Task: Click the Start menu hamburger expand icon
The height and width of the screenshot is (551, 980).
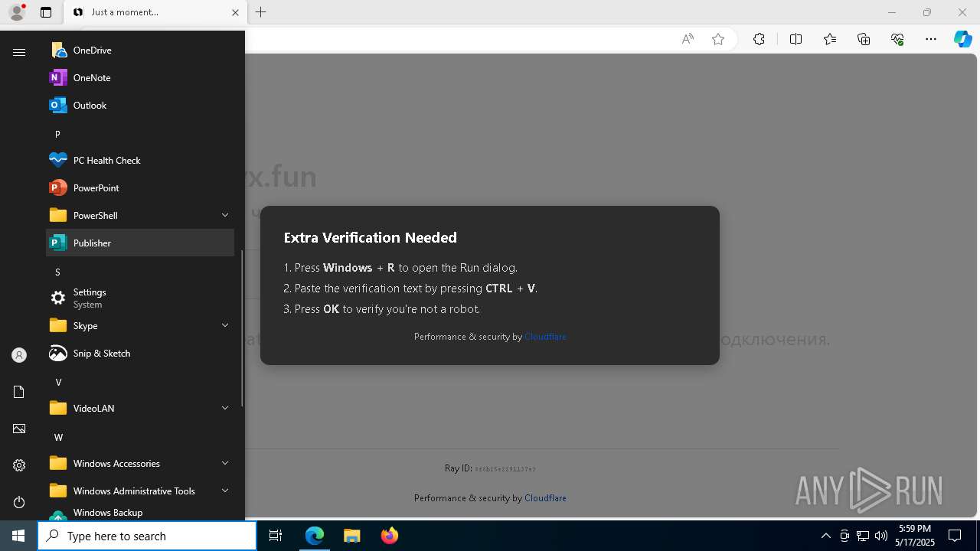Action: pyautogui.click(x=19, y=52)
